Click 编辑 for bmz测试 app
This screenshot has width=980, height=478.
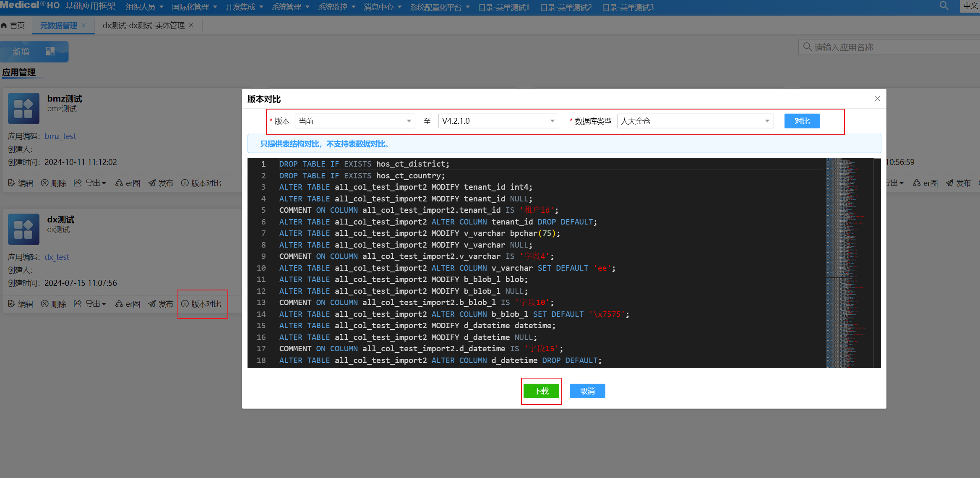click(21, 183)
